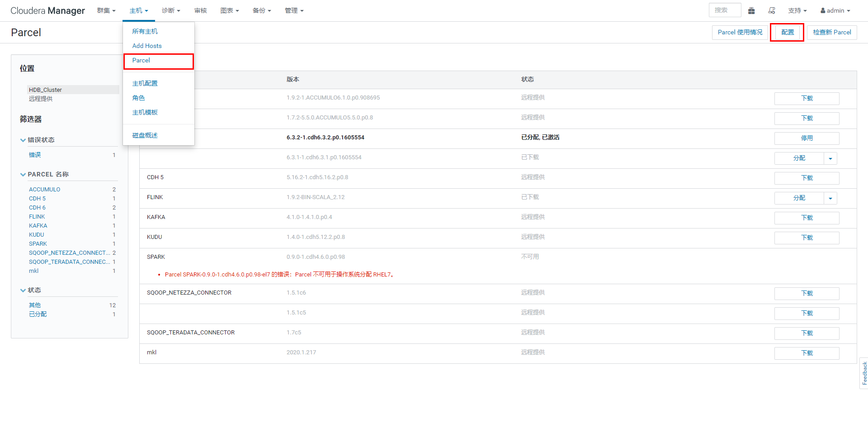This screenshot has width=868, height=424.
Task: Click the admin user avatar icon
Action: pyautogui.click(x=824, y=10)
